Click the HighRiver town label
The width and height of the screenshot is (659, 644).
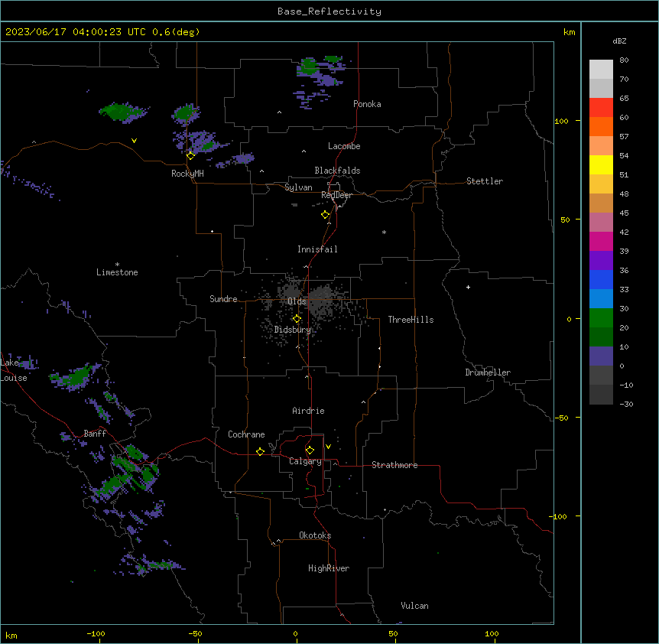tap(329, 568)
